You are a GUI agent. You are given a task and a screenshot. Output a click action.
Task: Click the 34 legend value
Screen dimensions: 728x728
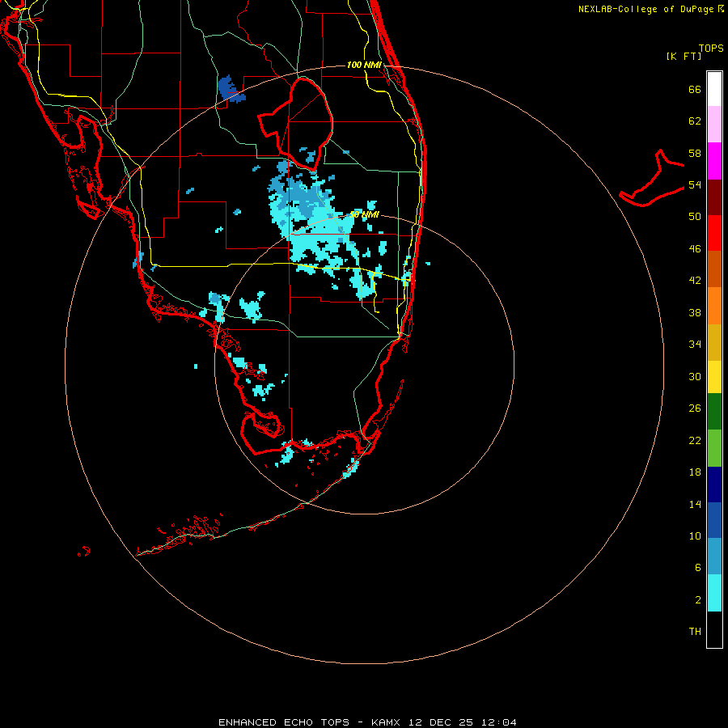(695, 345)
